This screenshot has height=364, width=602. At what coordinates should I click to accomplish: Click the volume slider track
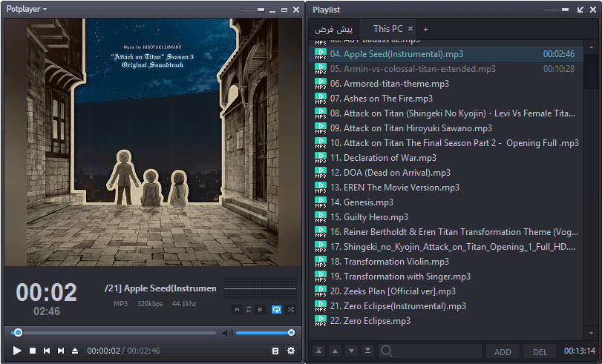(x=264, y=333)
